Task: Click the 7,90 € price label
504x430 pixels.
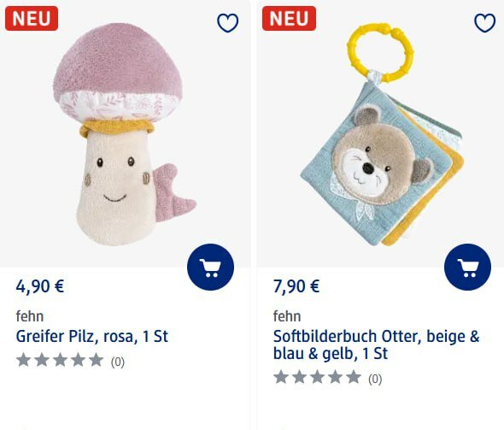Action: [x=296, y=286]
